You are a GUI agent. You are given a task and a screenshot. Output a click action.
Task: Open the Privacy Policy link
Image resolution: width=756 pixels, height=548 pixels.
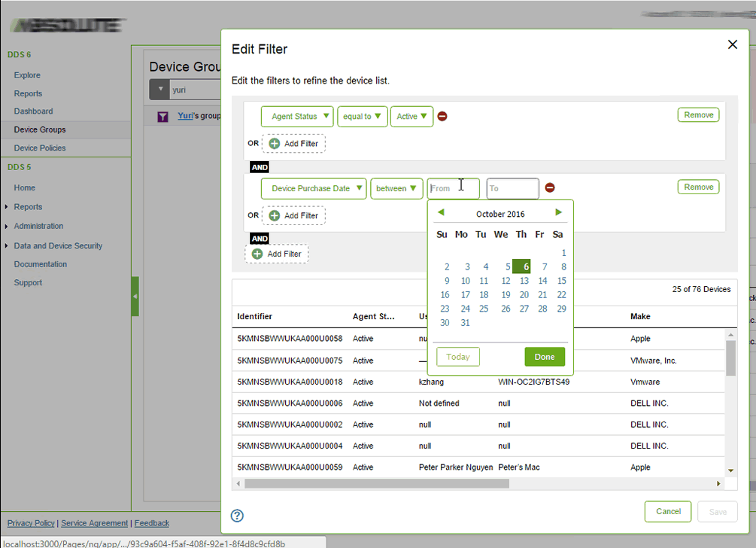(30, 523)
